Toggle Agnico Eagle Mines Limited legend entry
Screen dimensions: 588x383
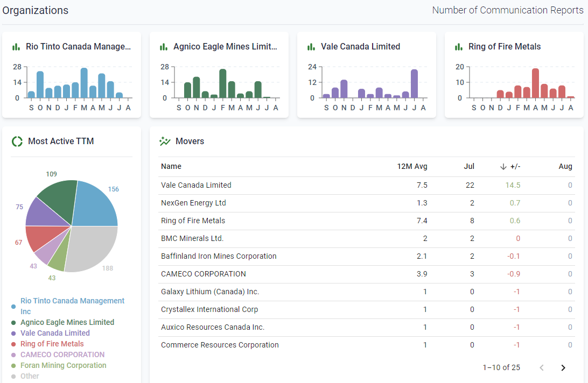67,322
